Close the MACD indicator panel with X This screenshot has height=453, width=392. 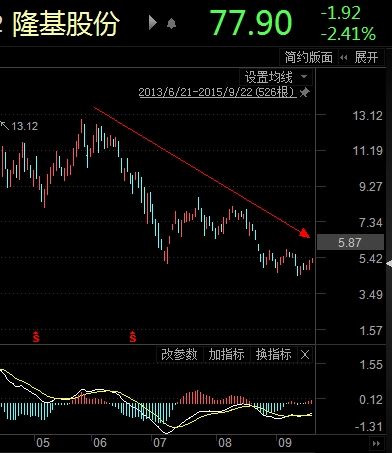305,355
